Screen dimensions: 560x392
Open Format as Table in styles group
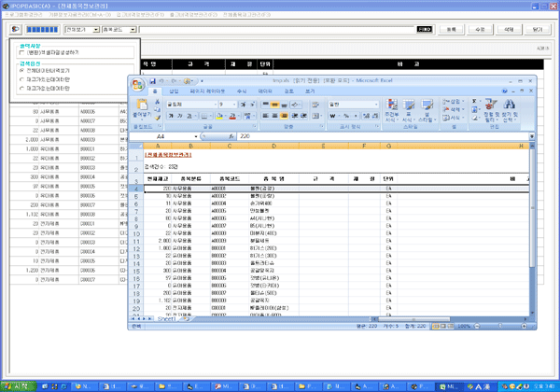tap(409, 110)
